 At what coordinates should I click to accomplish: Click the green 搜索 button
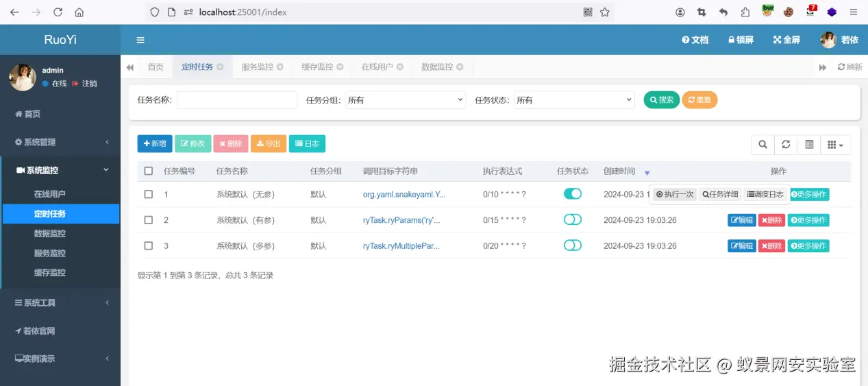tap(662, 100)
